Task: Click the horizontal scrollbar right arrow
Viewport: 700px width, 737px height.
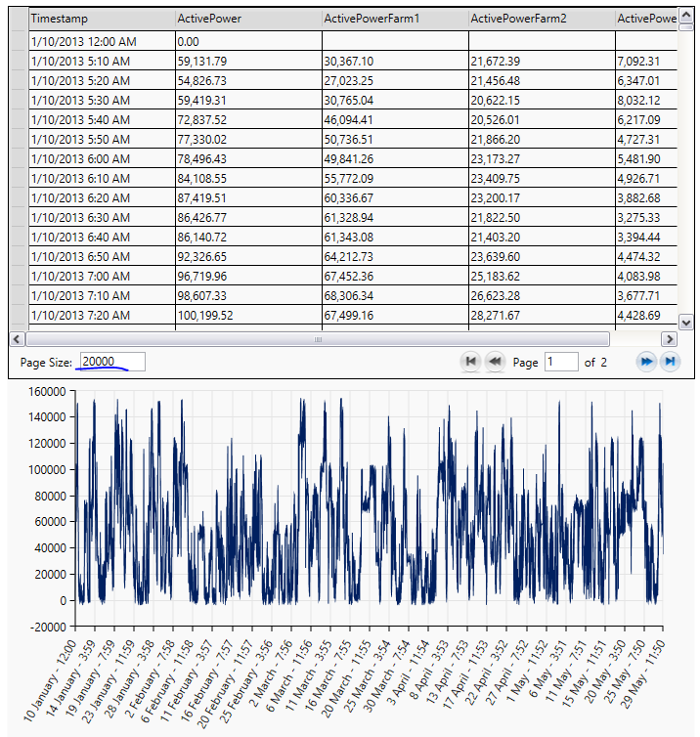Action: click(x=670, y=339)
